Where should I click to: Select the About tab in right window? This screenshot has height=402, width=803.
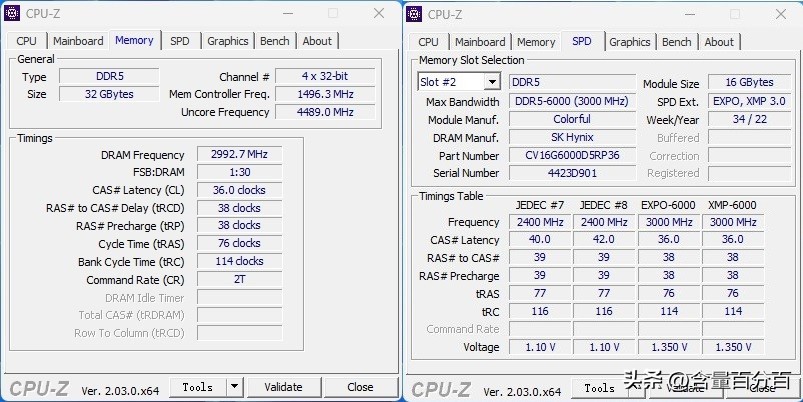point(719,42)
